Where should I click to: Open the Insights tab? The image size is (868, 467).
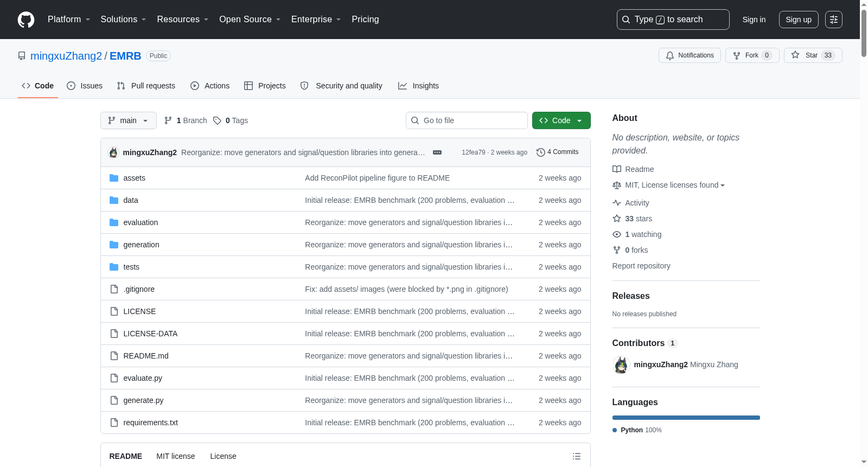point(418,86)
